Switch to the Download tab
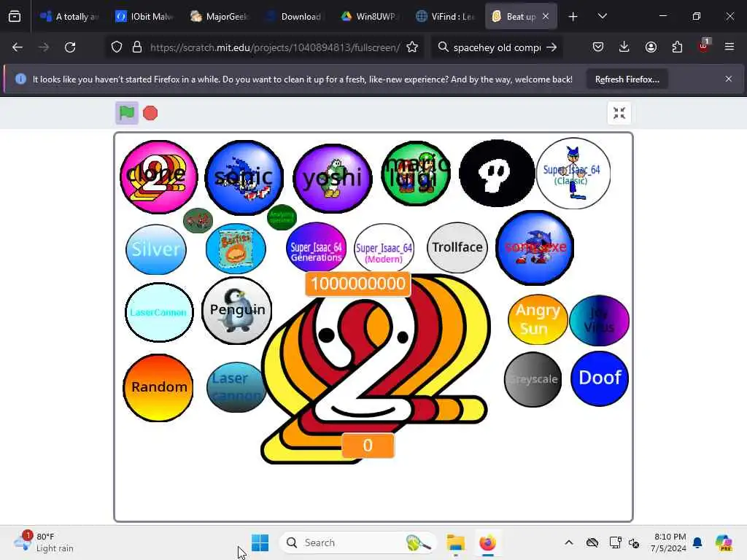This screenshot has height=560, width=747. pos(295,17)
